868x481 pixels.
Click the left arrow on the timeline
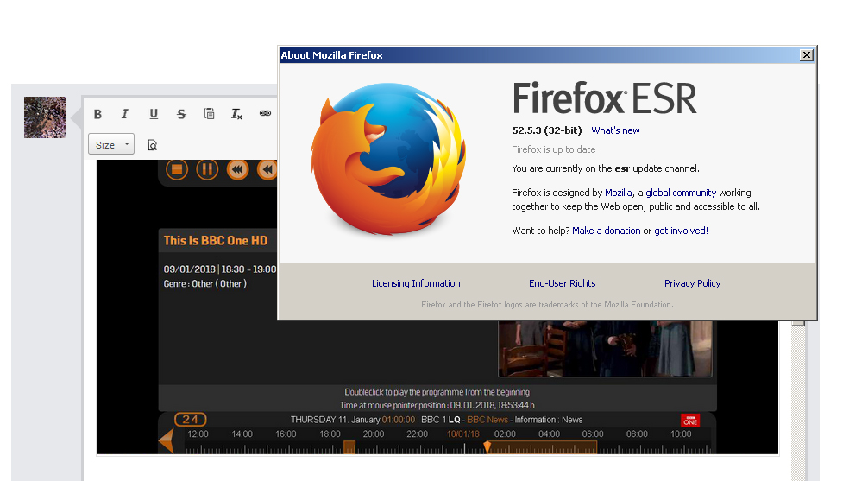pyautogui.click(x=166, y=441)
